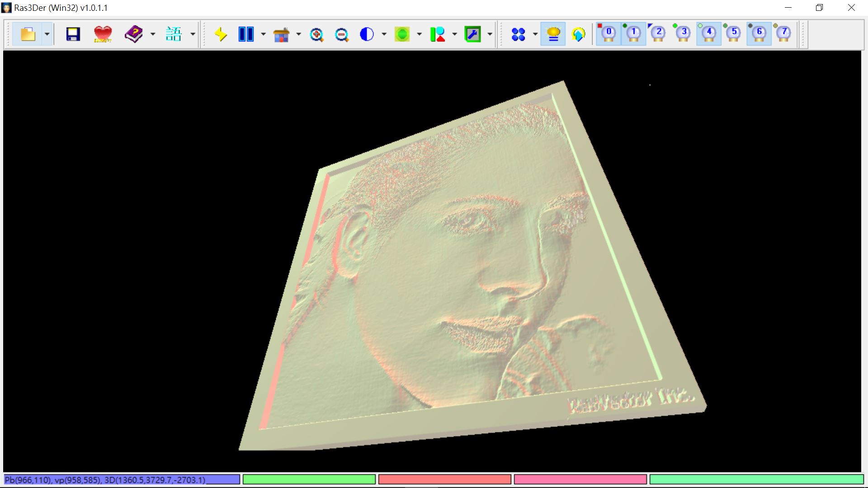Viewport: 868px width, 488px height.
Task: Expand the half-circle contrast dropdown arrow
Action: [384, 34]
